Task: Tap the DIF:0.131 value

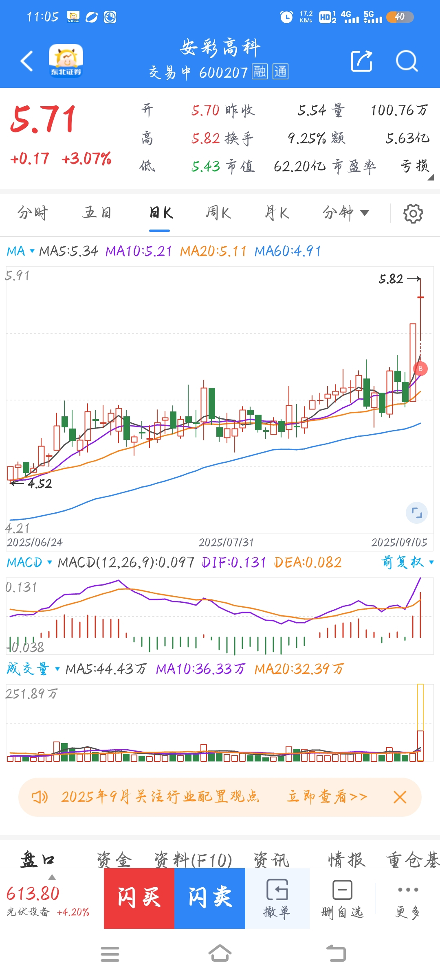Action: [x=234, y=562]
